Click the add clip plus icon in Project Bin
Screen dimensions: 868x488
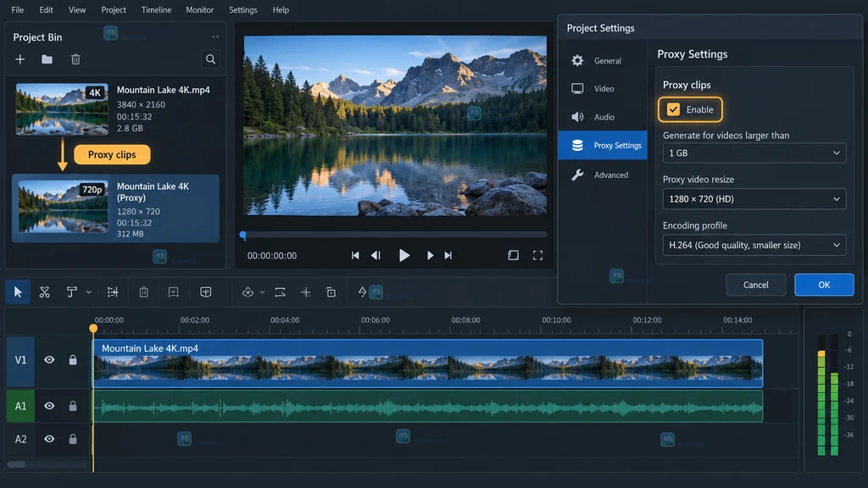click(x=20, y=59)
